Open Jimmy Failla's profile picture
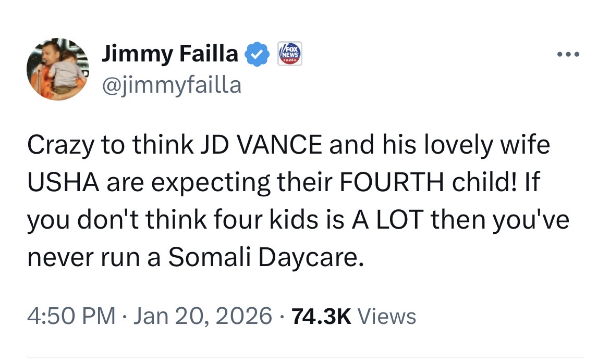The height and width of the screenshot is (364, 610). 58,69
